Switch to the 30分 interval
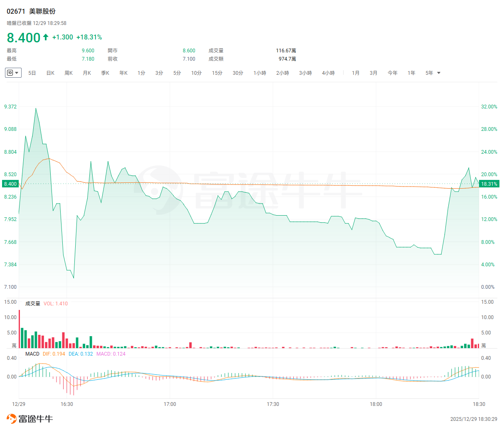 (x=238, y=73)
